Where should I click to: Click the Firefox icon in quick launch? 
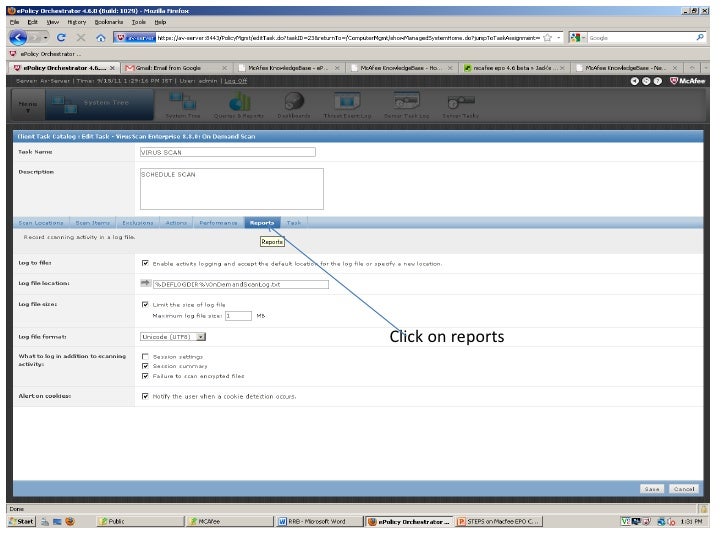coord(70,521)
